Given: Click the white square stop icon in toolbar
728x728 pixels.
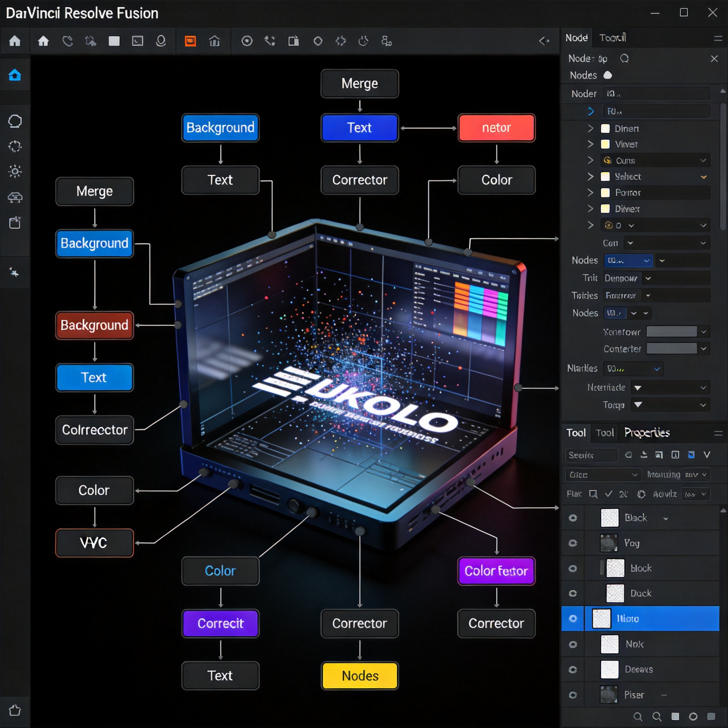Looking at the screenshot, I should (114, 41).
